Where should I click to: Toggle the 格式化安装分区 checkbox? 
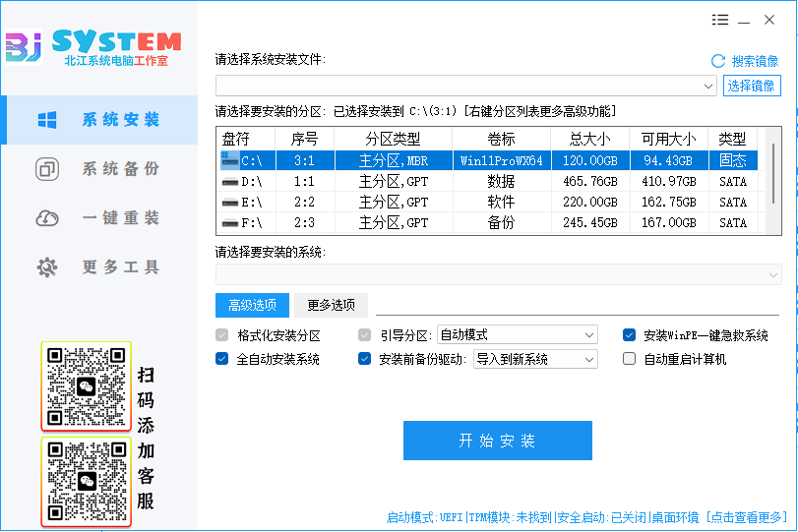[222, 335]
